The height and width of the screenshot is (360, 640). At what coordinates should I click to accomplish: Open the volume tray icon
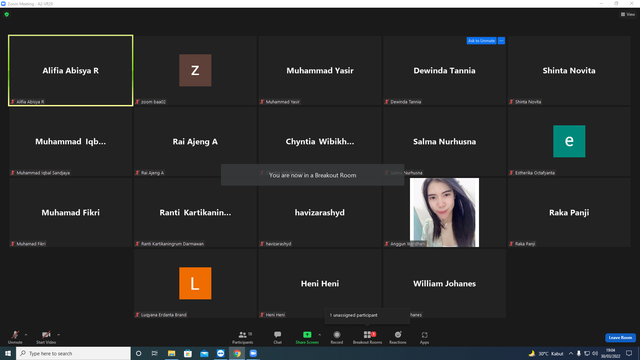click(x=595, y=353)
